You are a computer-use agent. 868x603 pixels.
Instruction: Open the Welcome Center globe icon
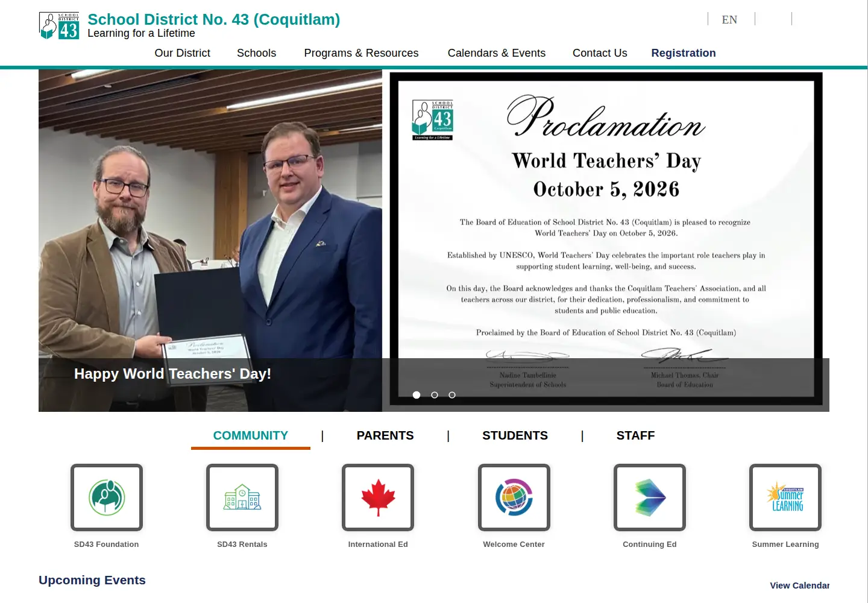514,497
